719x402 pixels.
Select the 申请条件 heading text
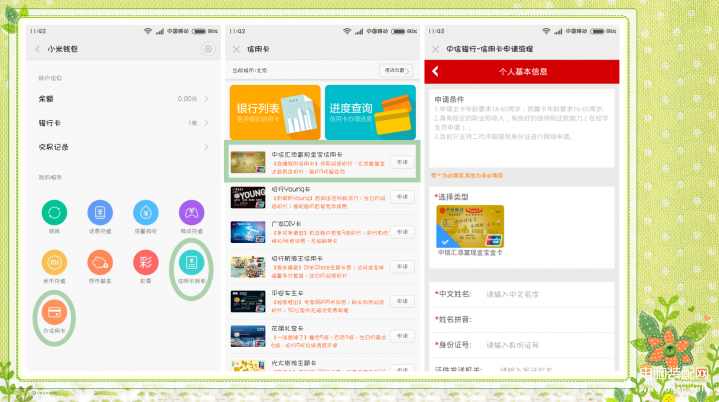pos(449,99)
